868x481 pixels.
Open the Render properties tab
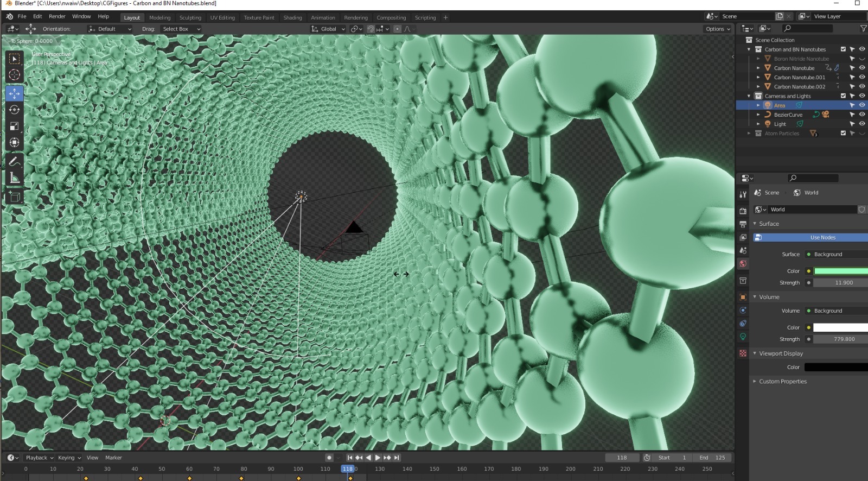pos(743,211)
